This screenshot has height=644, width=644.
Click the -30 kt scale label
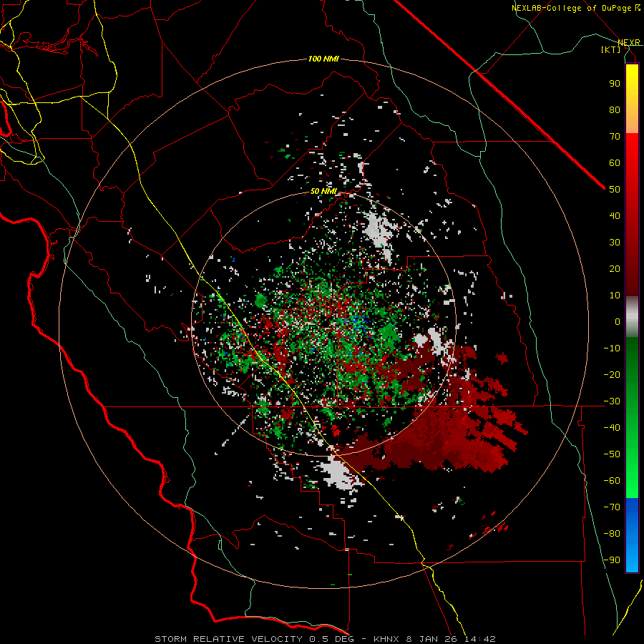[612, 401]
